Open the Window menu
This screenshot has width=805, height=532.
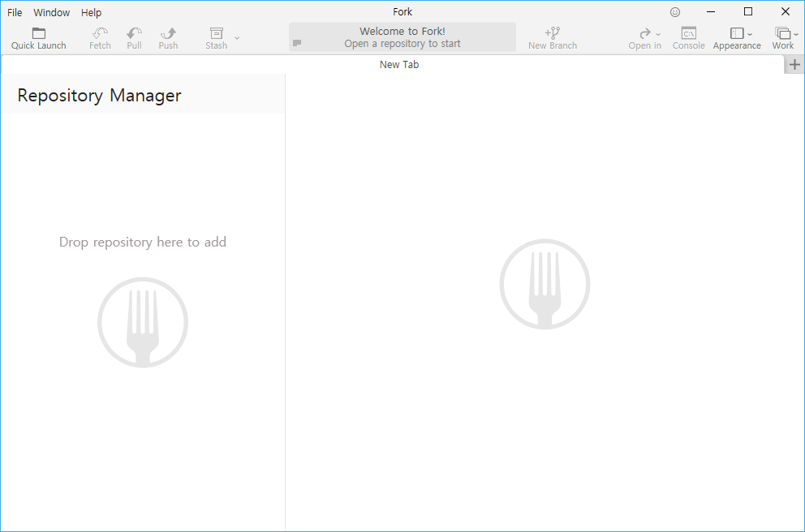point(51,12)
